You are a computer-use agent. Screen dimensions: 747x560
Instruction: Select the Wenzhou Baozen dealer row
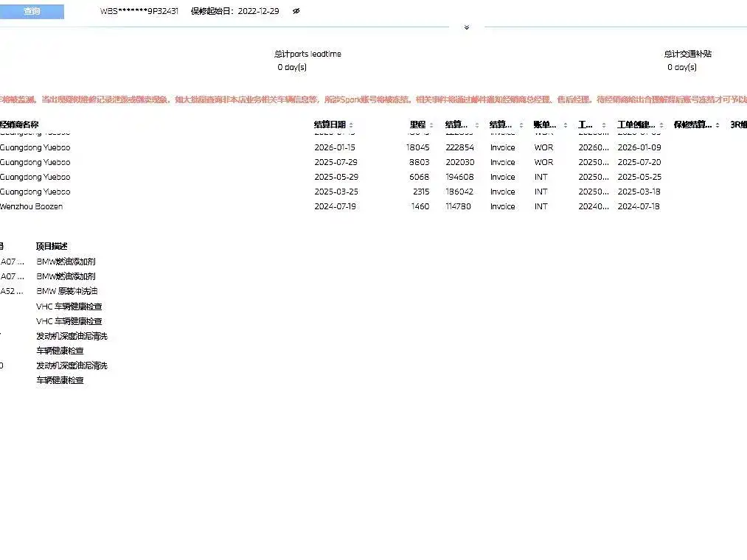(32, 206)
